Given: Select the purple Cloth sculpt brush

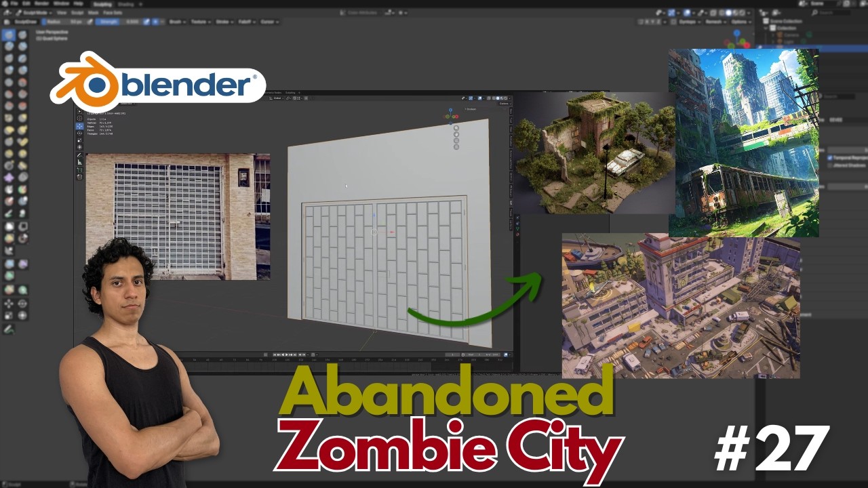Looking at the screenshot, I should (9, 177).
